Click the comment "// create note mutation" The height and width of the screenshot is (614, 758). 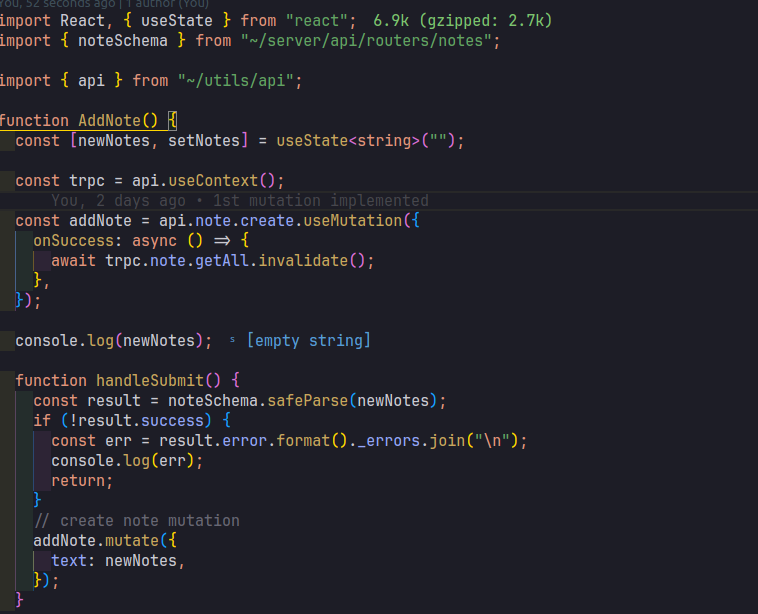tap(136, 521)
